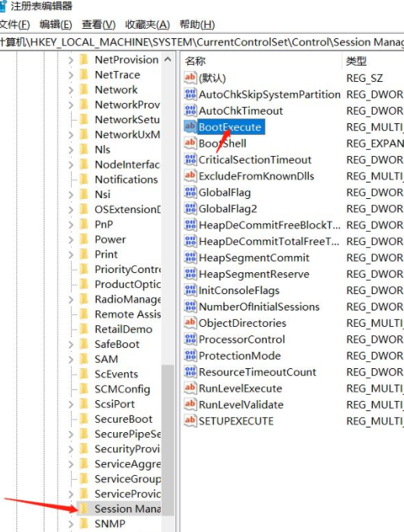The image size is (404, 532).
Task: Click the tree pane vertical scrollbar thumb
Action: click(x=168, y=439)
